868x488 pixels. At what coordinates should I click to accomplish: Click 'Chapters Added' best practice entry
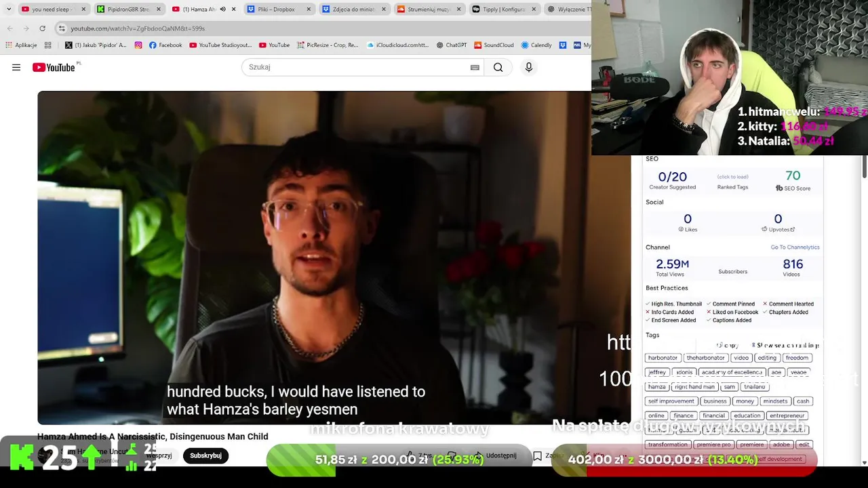785,312
